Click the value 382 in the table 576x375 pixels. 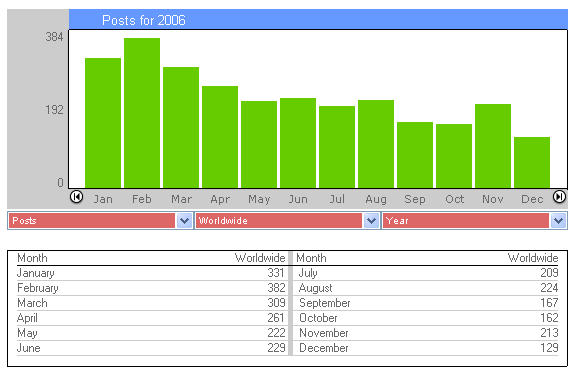(276, 288)
